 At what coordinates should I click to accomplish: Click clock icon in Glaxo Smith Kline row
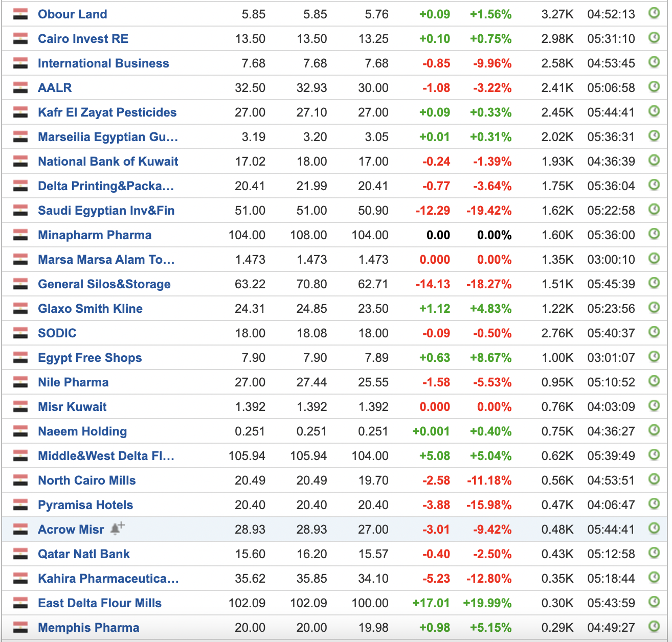click(x=654, y=307)
